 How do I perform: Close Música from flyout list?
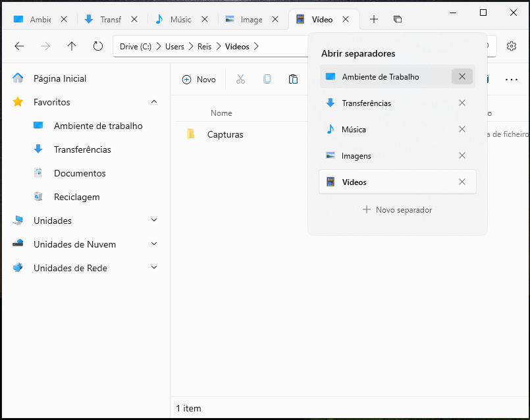(462, 130)
